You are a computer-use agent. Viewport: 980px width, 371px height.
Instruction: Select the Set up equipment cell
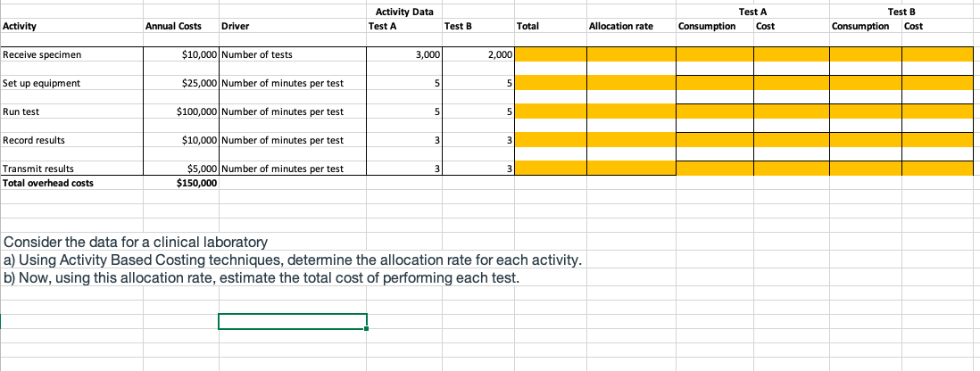pyautogui.click(x=71, y=83)
